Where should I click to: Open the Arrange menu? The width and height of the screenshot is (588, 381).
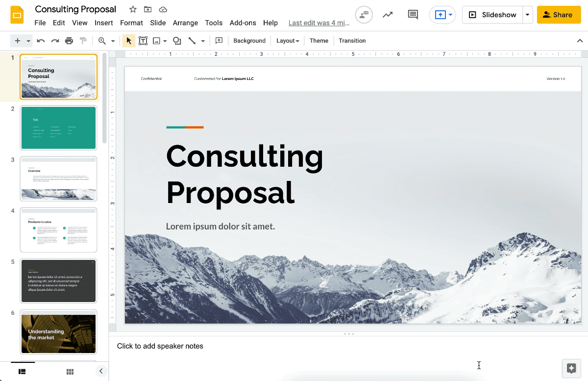pos(185,23)
